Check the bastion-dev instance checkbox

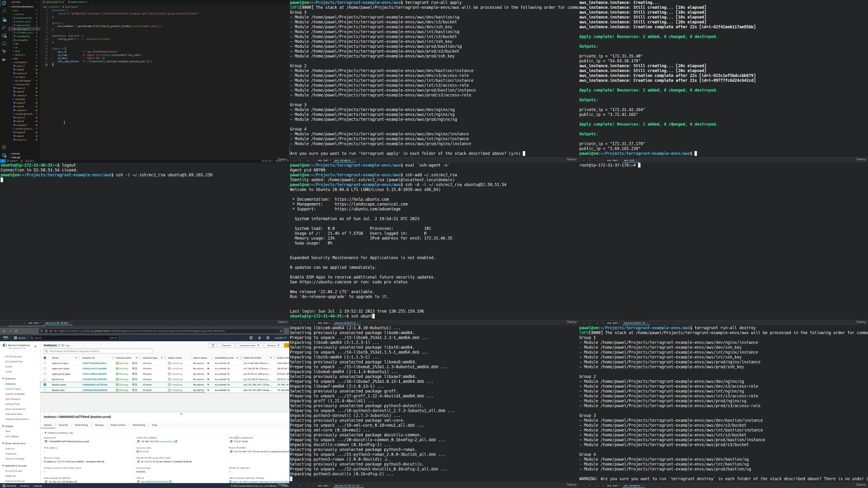[x=45, y=390]
